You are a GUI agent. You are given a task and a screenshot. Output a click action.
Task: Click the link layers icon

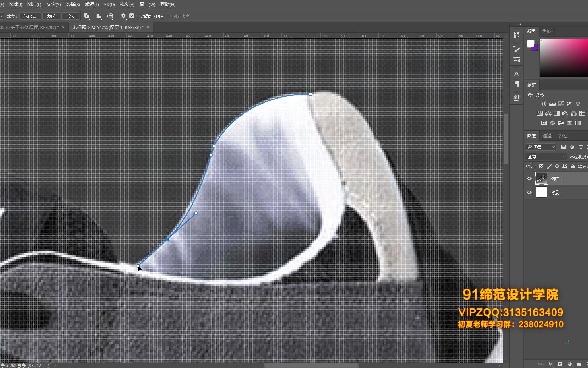tap(541, 364)
